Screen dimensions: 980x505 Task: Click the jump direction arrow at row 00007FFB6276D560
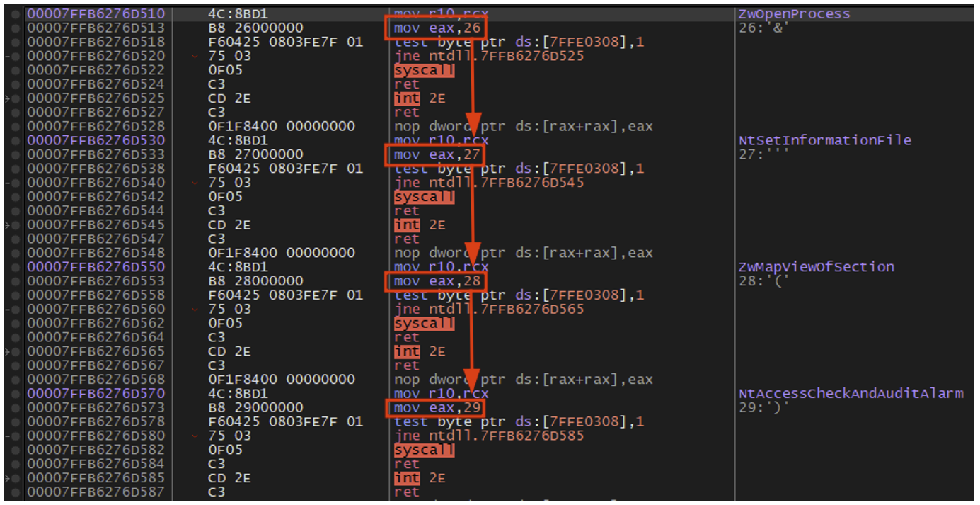[195, 310]
